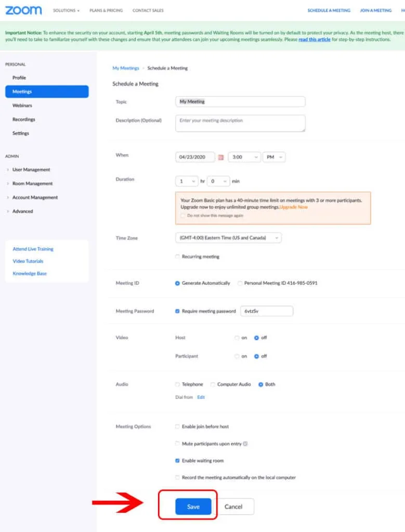
Task: Open the 'read this article' link
Action: pyautogui.click(x=315, y=39)
